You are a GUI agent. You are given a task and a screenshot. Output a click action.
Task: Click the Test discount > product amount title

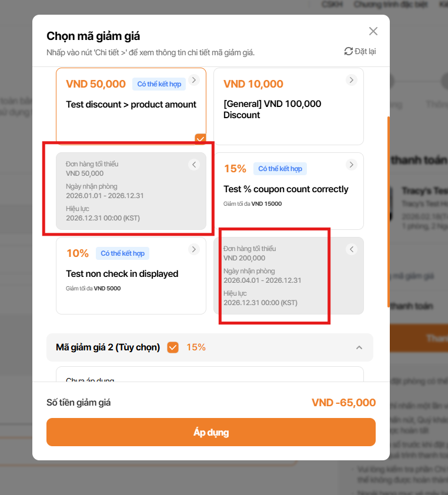pyautogui.click(x=131, y=105)
